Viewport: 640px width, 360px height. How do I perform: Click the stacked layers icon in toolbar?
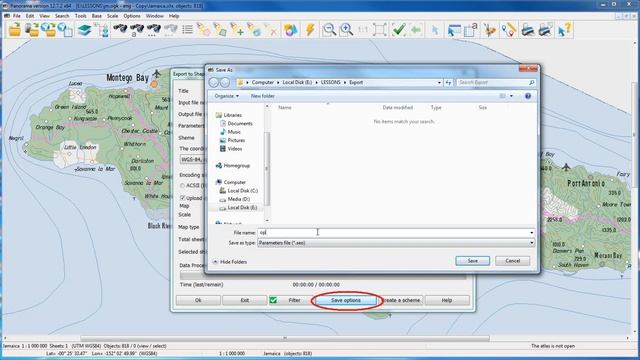click(84, 30)
